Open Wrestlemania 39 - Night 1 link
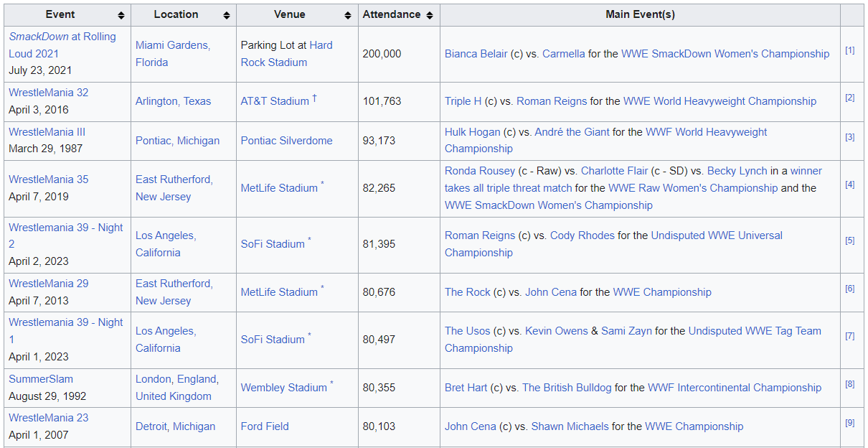Image resolution: width=868 pixels, height=448 pixels. tap(66, 330)
